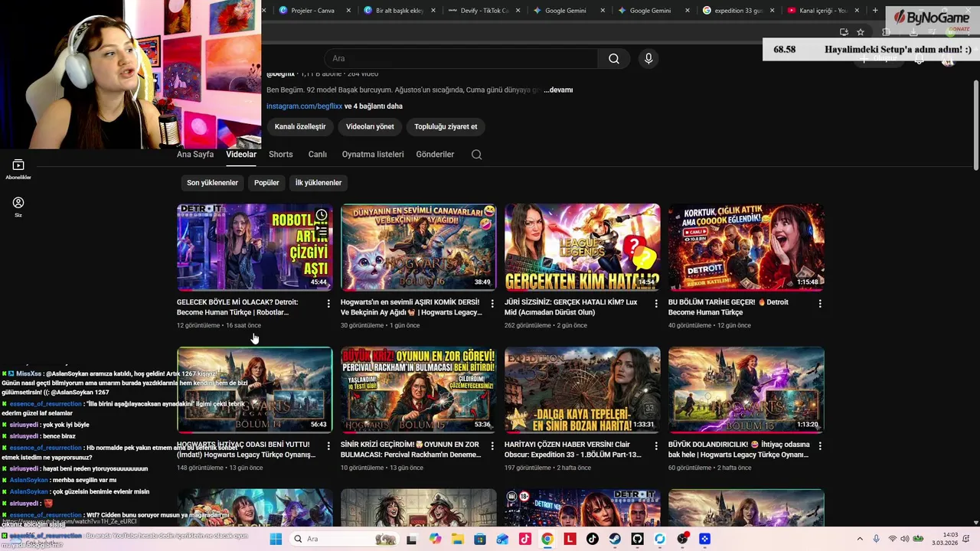This screenshot has height=551, width=980.
Task: Open the volume control in the system tray
Action: tap(905, 539)
